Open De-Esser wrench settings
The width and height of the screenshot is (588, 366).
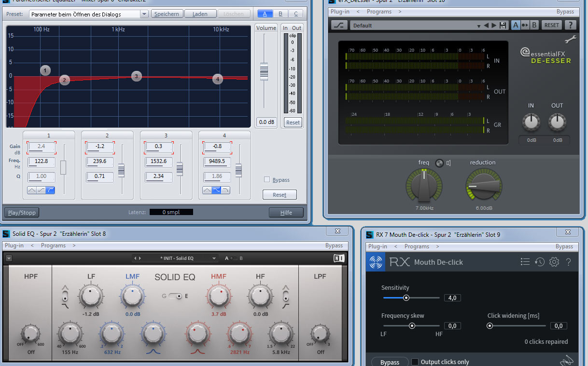click(x=571, y=40)
